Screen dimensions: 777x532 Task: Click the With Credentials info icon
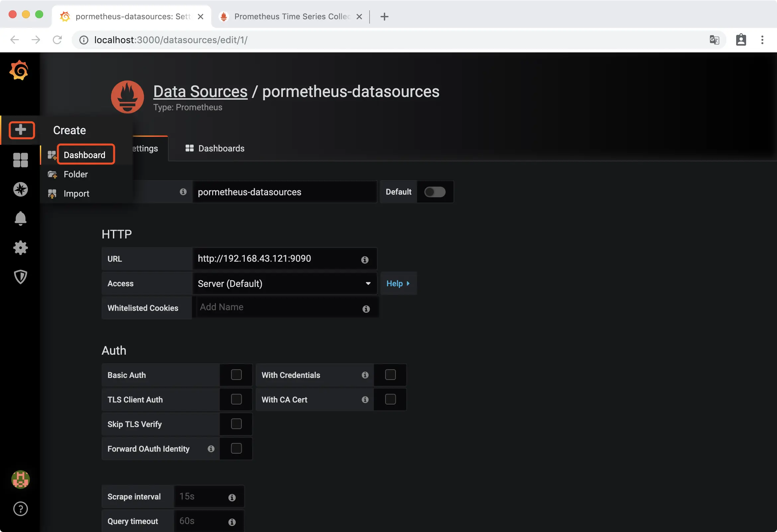click(365, 375)
